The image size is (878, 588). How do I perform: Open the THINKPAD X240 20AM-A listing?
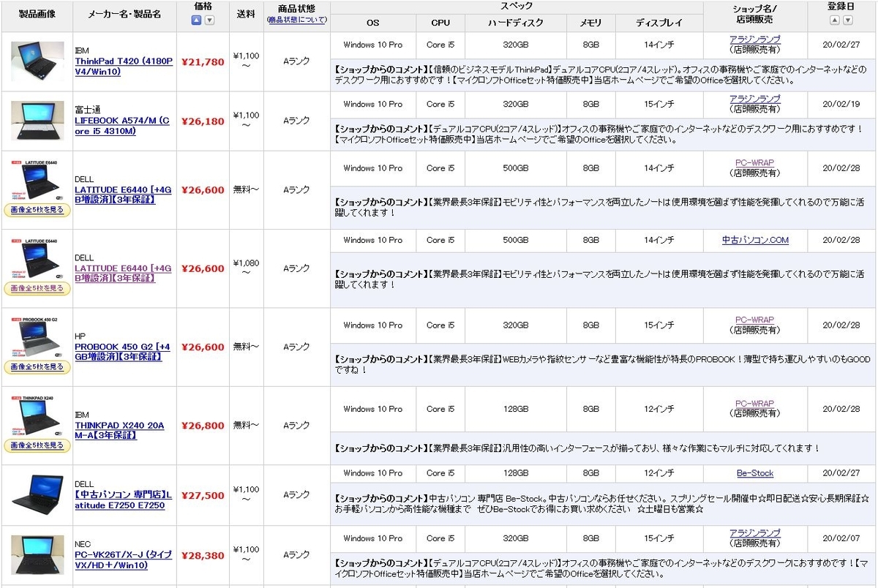(121, 430)
